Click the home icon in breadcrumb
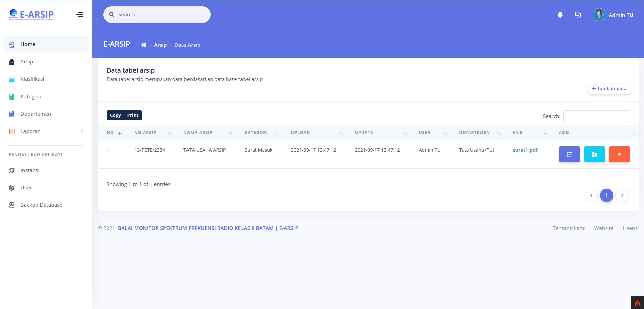Image resolution: width=644 pixels, height=309 pixels. pyautogui.click(x=143, y=45)
